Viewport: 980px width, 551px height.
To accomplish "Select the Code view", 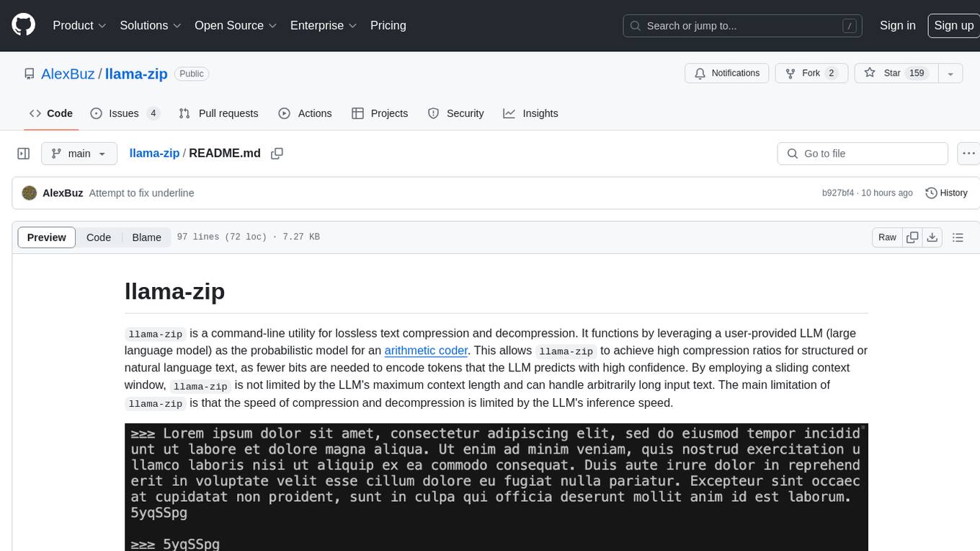I will click(99, 237).
